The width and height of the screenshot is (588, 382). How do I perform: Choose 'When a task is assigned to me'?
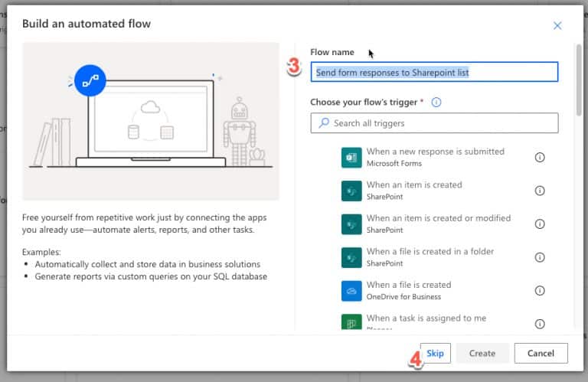426,318
